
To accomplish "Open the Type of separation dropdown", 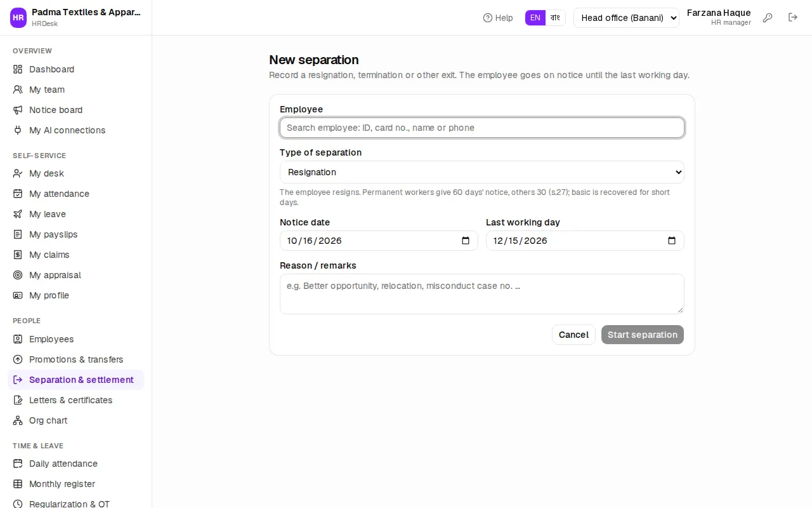I will point(482,172).
